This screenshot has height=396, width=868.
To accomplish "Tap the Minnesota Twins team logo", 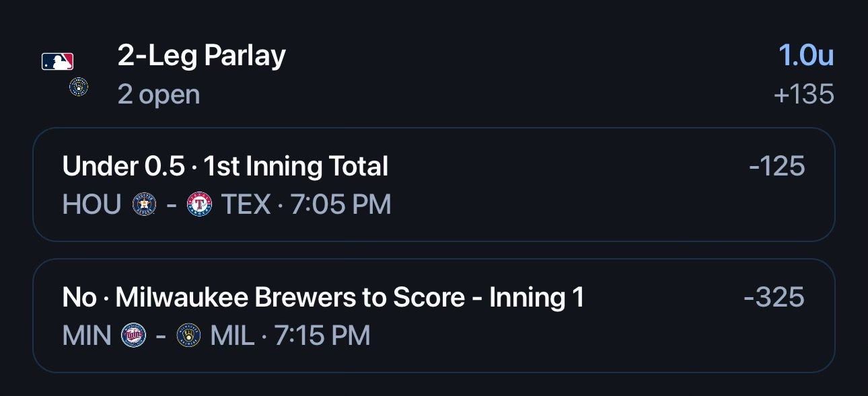I will coord(133,335).
